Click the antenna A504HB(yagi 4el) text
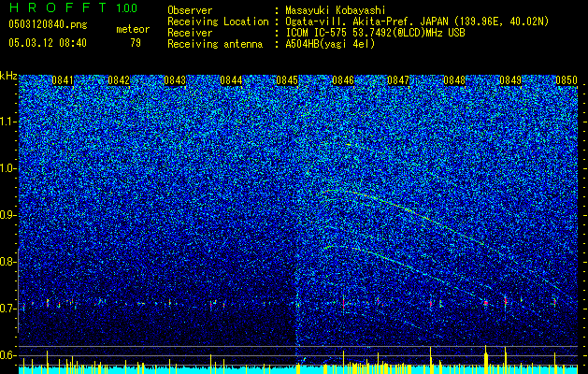 (330, 44)
